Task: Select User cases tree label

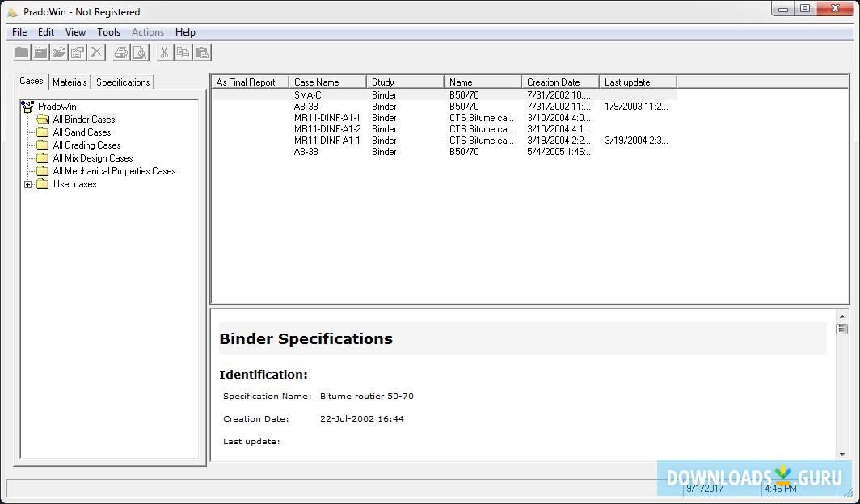Action: pyautogui.click(x=74, y=184)
